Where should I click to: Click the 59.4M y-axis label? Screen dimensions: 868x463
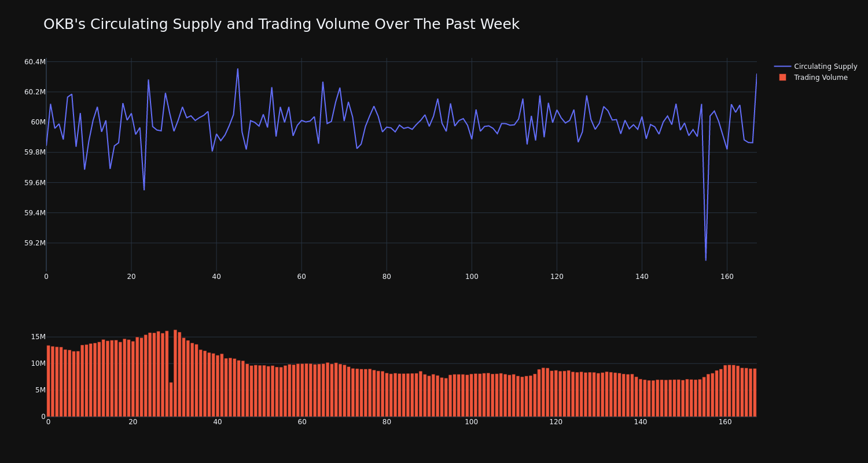(35, 213)
